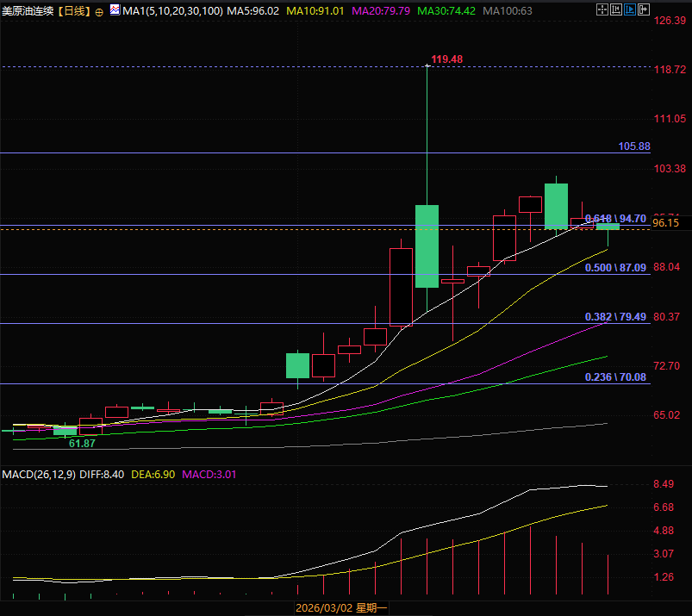Click the most recent green candle near 96.15
Viewport: 692px width, 616px height.
608,227
